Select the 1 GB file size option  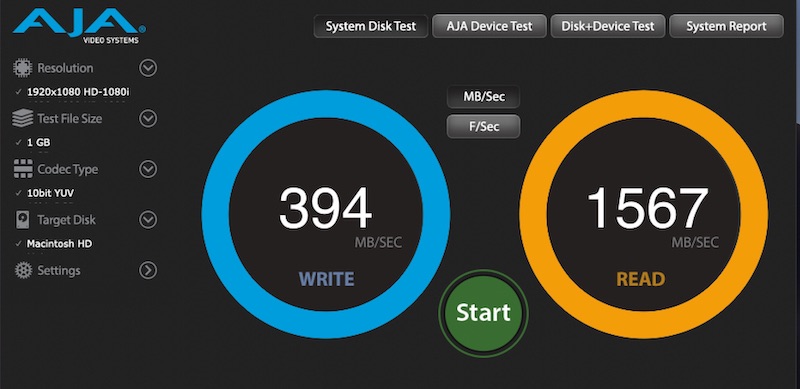pyautogui.click(x=38, y=142)
